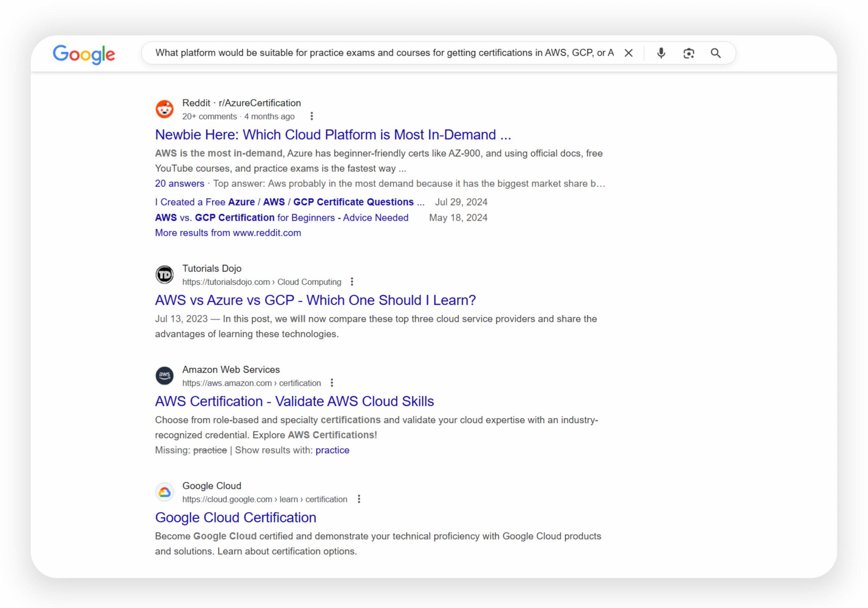
Task: Open "Newbie Here: Which Cloud Platform" result
Action: click(333, 134)
